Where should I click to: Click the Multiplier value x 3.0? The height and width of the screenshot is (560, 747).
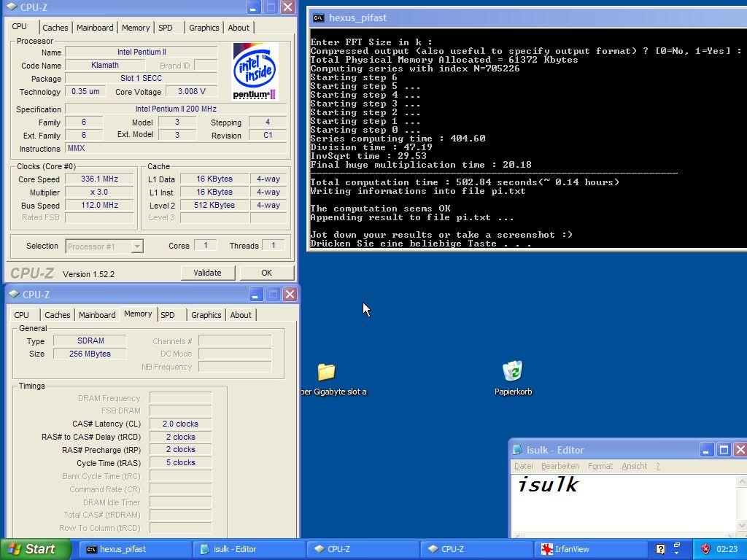[x=99, y=192]
